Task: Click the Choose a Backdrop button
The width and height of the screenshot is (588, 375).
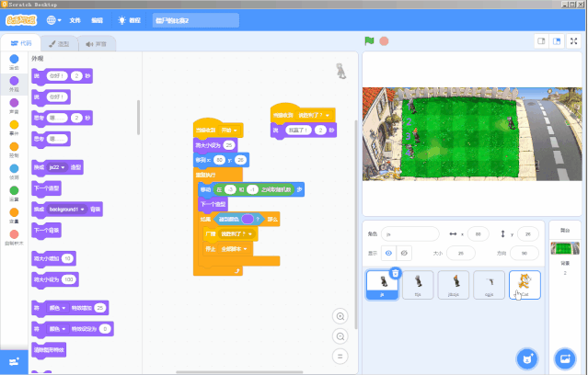Action: 565,358
